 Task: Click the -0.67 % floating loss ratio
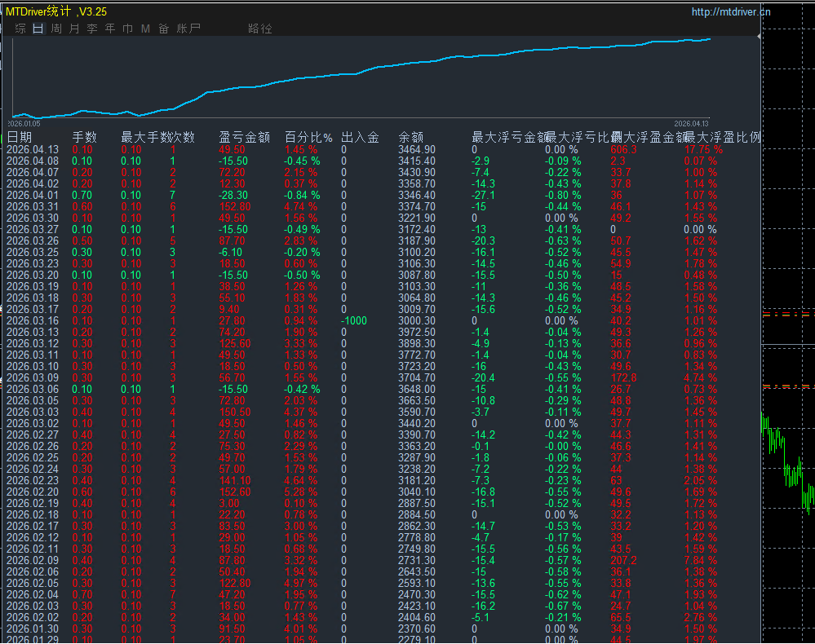pos(563,606)
